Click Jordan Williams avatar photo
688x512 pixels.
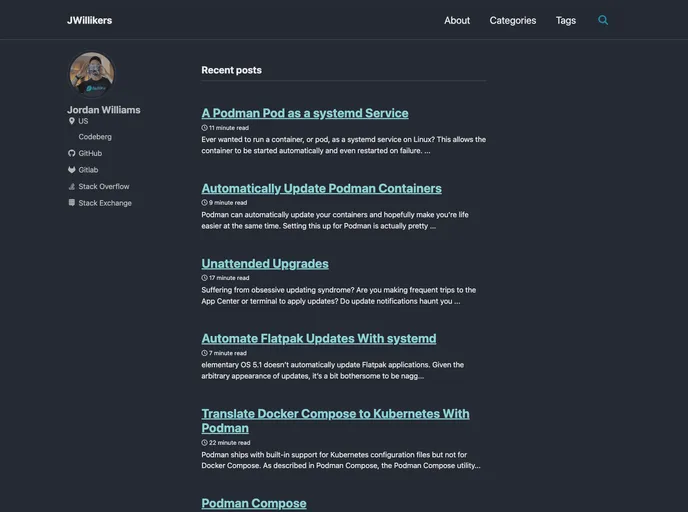[92, 75]
